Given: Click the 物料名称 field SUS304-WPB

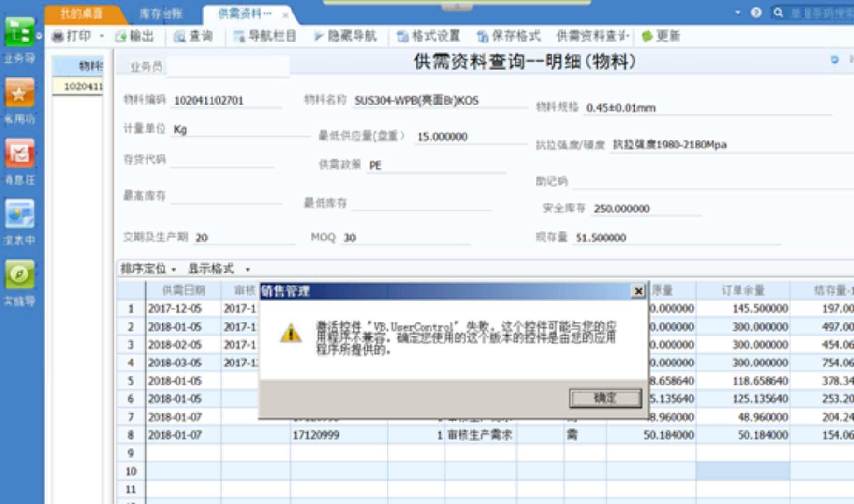Looking at the screenshot, I should 439,100.
